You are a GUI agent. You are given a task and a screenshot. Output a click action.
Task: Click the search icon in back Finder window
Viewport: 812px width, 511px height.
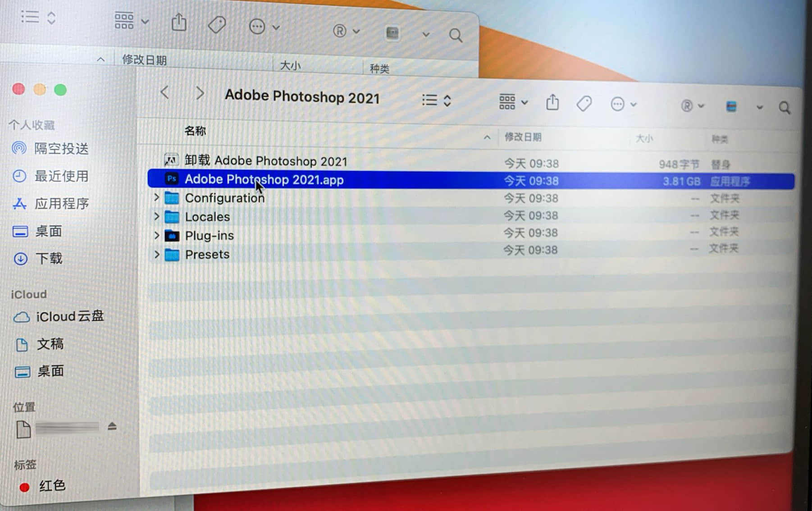[456, 35]
